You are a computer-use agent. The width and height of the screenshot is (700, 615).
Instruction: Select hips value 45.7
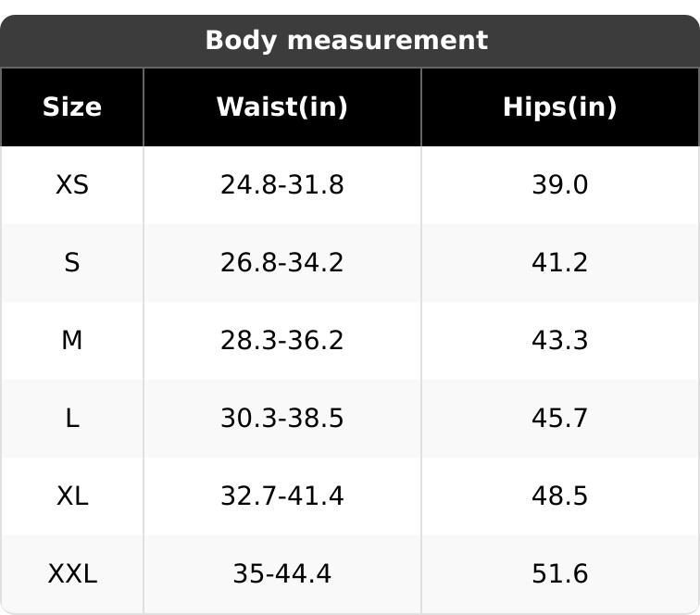(559, 419)
